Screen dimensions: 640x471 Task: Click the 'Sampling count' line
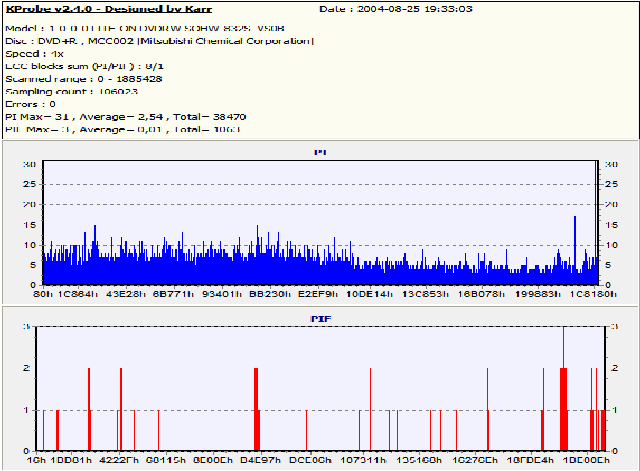click(71, 91)
